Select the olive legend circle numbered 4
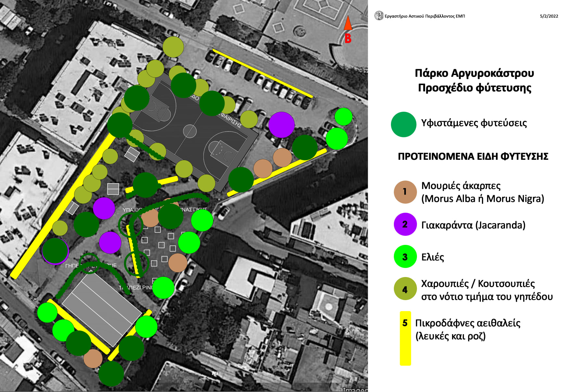The height and width of the screenshot is (392, 570). pos(405,289)
